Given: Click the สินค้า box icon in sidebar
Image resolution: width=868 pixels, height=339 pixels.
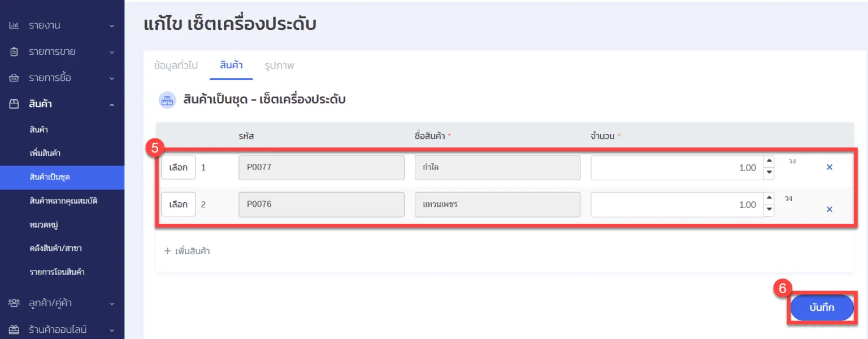Looking at the screenshot, I should (14, 104).
